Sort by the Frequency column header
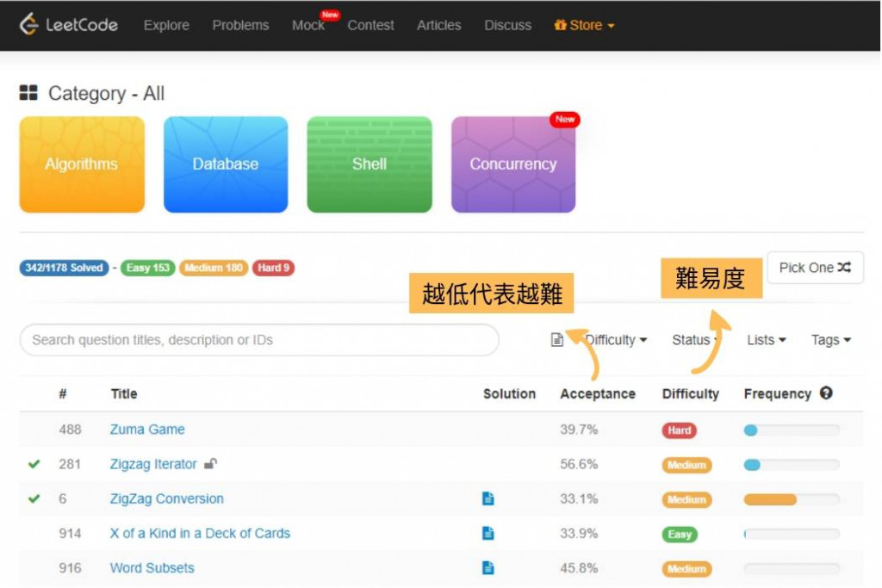The image size is (882, 588). pyautogui.click(x=778, y=393)
